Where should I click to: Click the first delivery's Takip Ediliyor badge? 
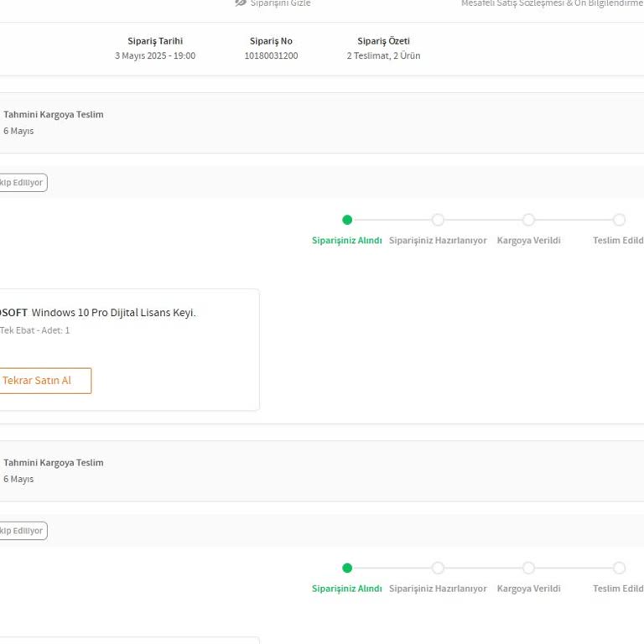click(x=22, y=183)
